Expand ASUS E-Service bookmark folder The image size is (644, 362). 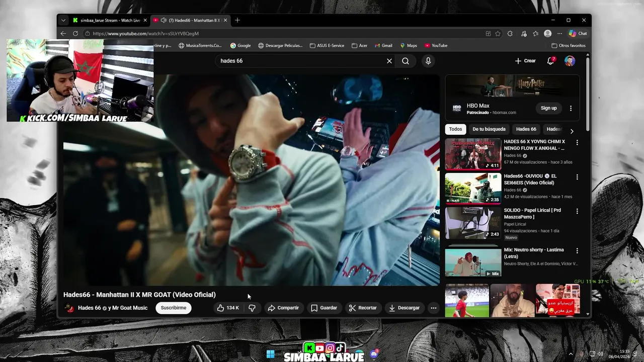pos(327,45)
